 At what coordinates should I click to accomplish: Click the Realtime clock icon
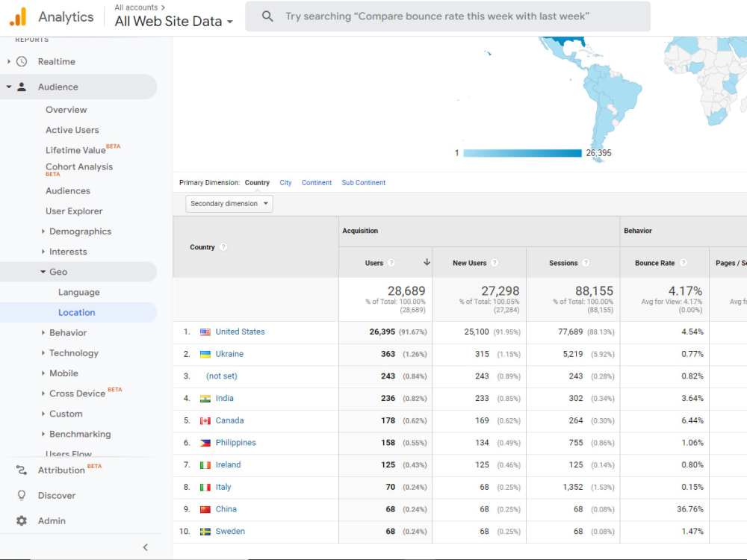click(x=22, y=61)
